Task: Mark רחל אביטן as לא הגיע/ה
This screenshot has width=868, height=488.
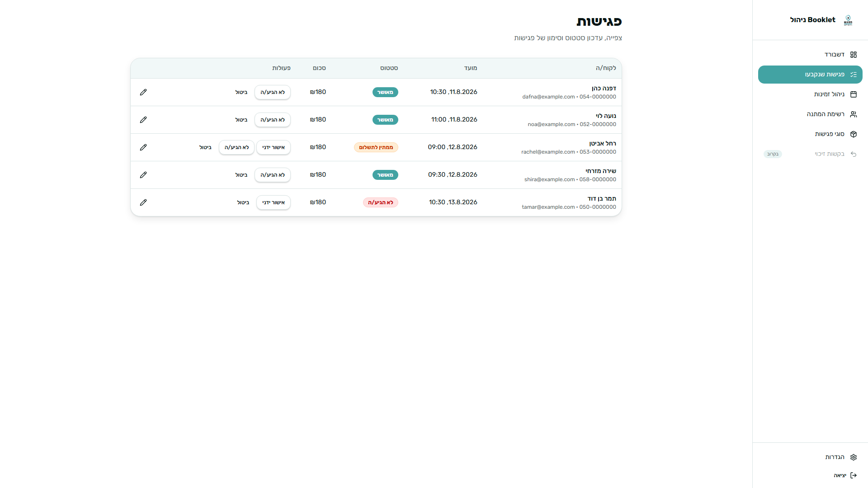Action: point(237,147)
